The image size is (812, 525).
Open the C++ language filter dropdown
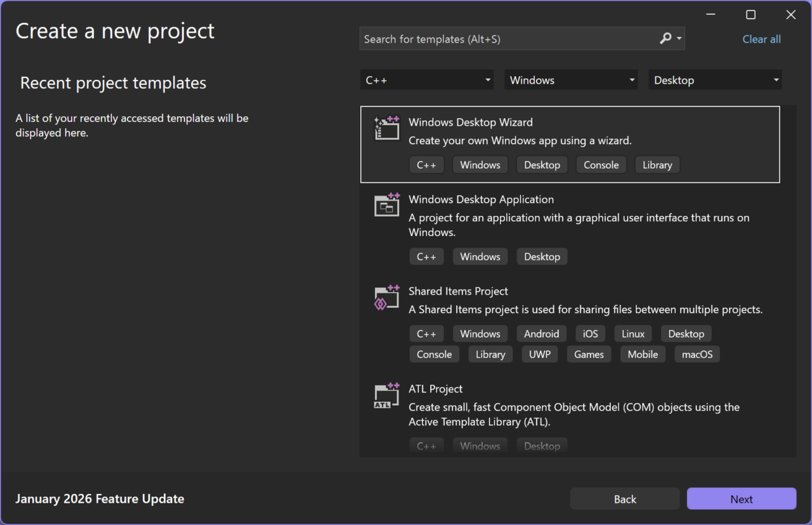pyautogui.click(x=426, y=80)
